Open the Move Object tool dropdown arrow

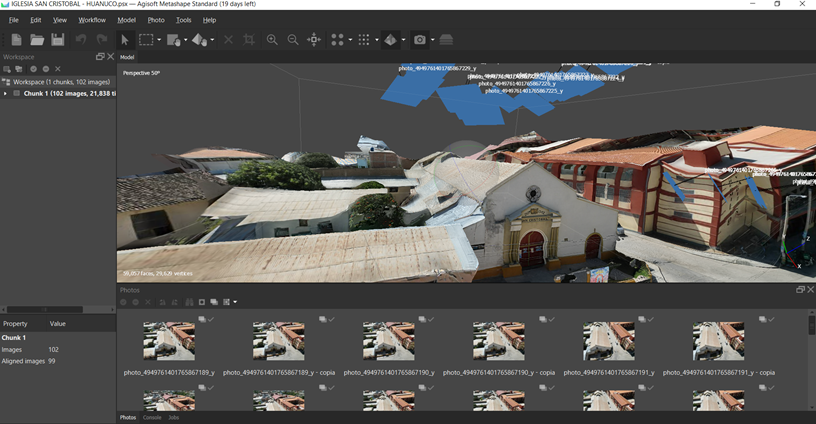(212, 40)
